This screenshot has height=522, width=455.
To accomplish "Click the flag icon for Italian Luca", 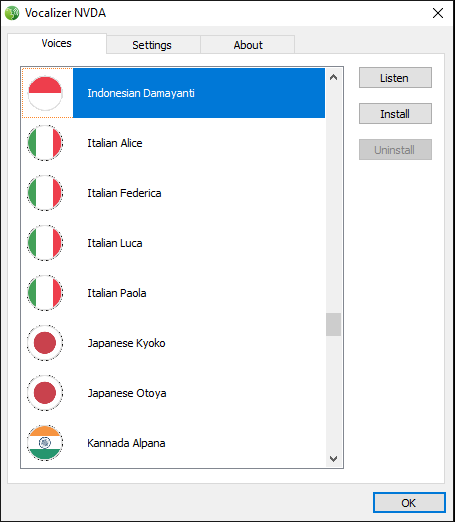I will click(x=45, y=243).
